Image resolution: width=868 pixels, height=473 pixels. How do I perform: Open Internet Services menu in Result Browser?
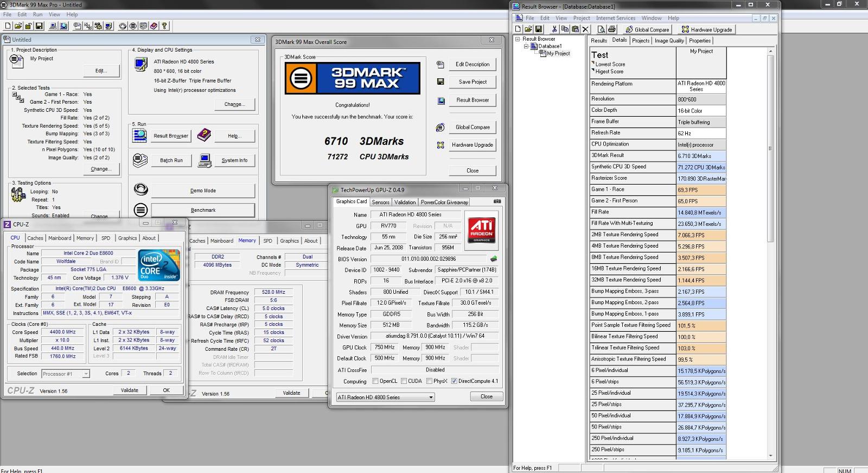click(x=615, y=18)
